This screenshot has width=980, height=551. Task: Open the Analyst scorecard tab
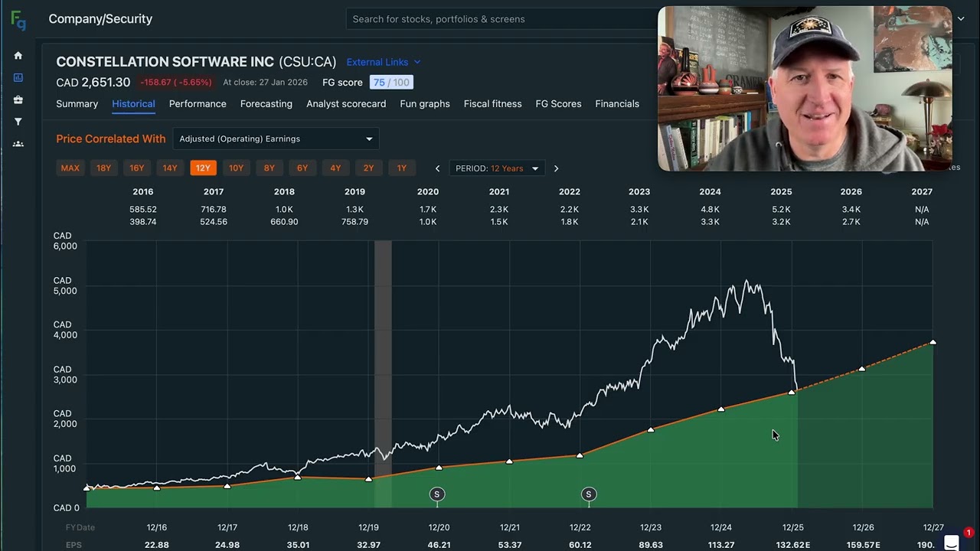pyautogui.click(x=346, y=104)
